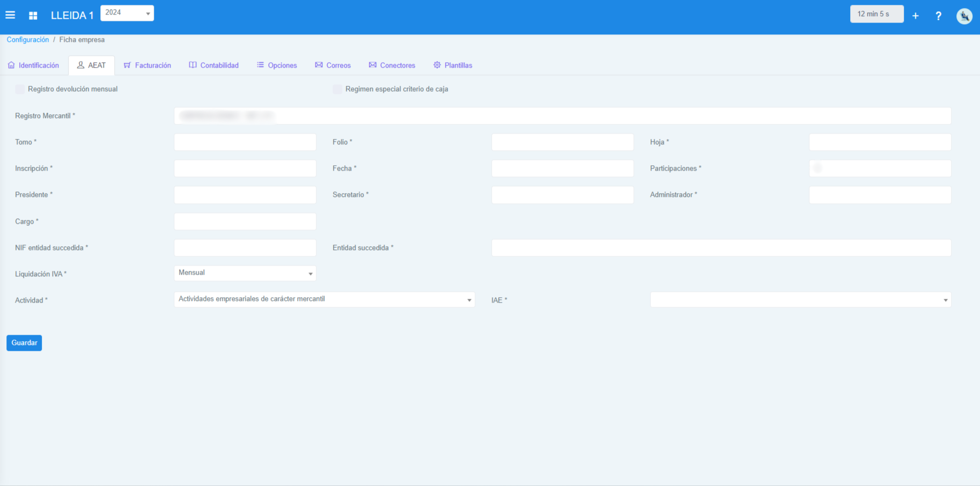Open the IAE dropdown
The image size is (980, 486).
(x=800, y=300)
